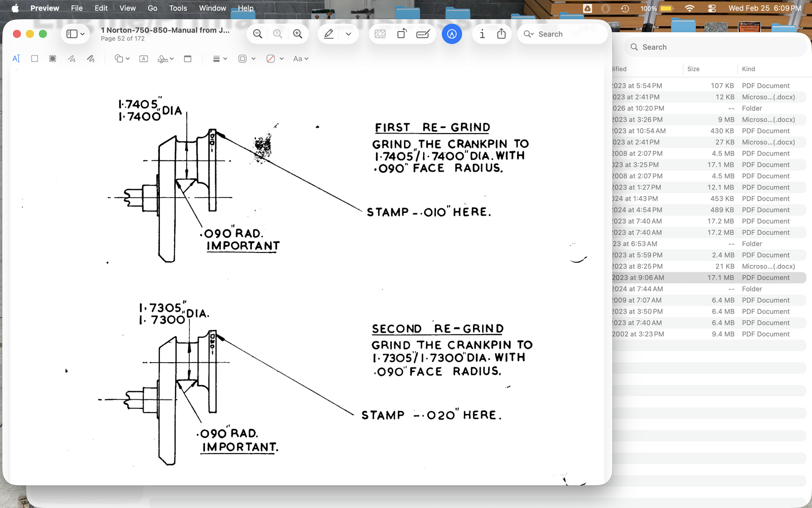Select the Draw tool
This screenshot has width=812, height=508.
(x=90, y=58)
